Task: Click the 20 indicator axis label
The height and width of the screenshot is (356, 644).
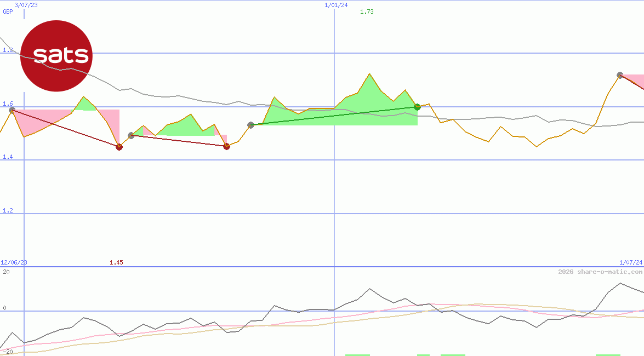Action: pyautogui.click(x=6, y=272)
